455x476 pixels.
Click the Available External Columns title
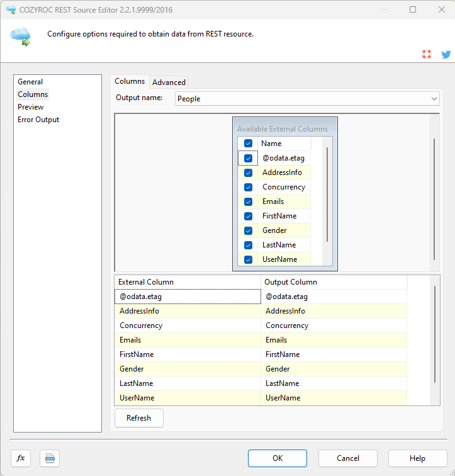point(283,129)
